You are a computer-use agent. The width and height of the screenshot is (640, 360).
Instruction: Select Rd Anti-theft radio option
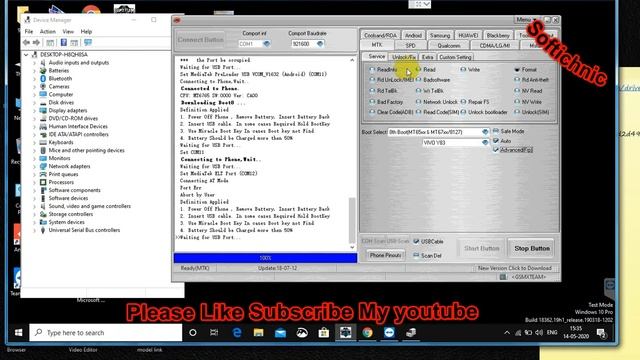pos(517,80)
